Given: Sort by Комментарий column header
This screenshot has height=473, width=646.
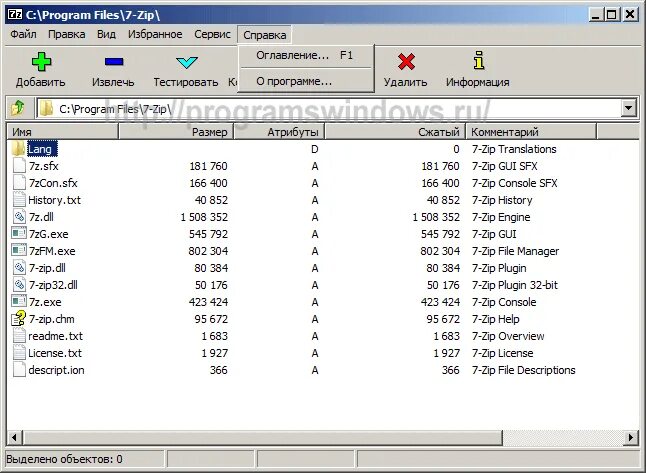Looking at the screenshot, I should click(x=531, y=132).
